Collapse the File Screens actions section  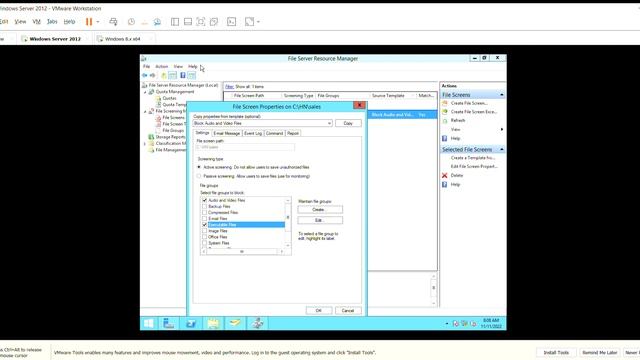pos(502,95)
